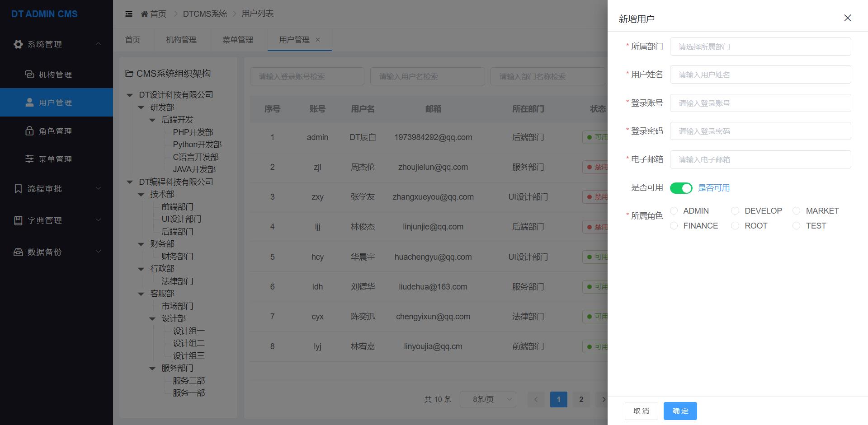Open the 所属部门 department selector

[x=760, y=47]
